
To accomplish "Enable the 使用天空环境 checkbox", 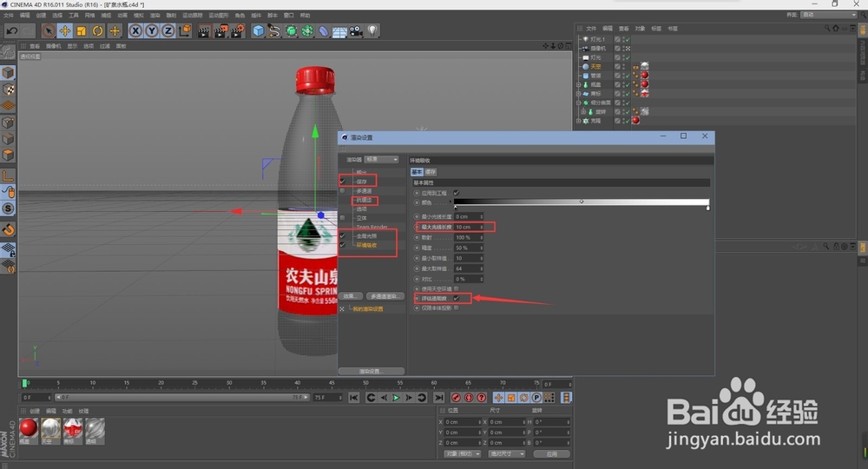I will [x=457, y=288].
